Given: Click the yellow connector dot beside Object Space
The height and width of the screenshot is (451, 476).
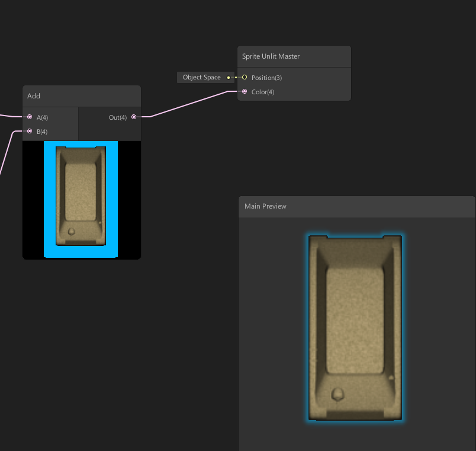Looking at the screenshot, I should [228, 77].
